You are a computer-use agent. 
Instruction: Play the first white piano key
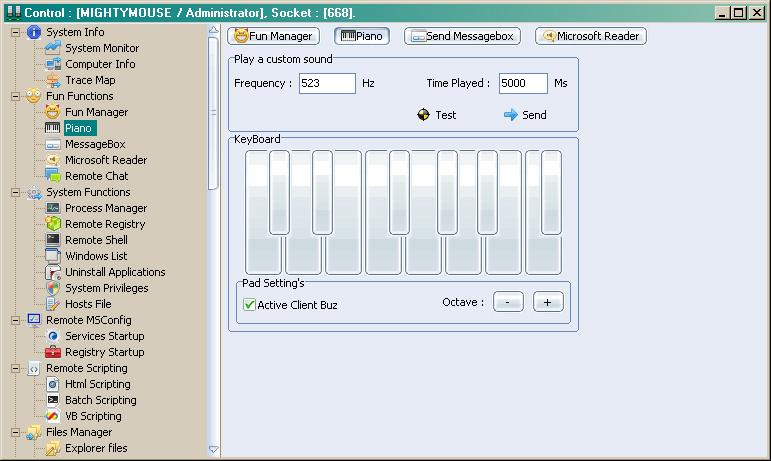263,256
